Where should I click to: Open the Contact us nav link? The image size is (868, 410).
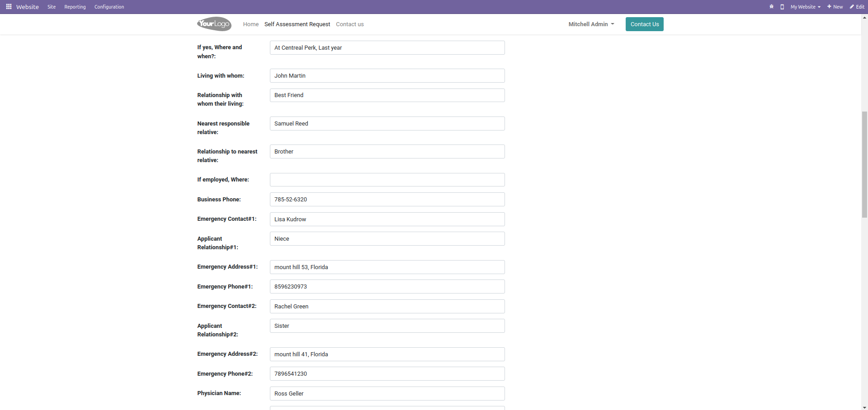pyautogui.click(x=350, y=24)
